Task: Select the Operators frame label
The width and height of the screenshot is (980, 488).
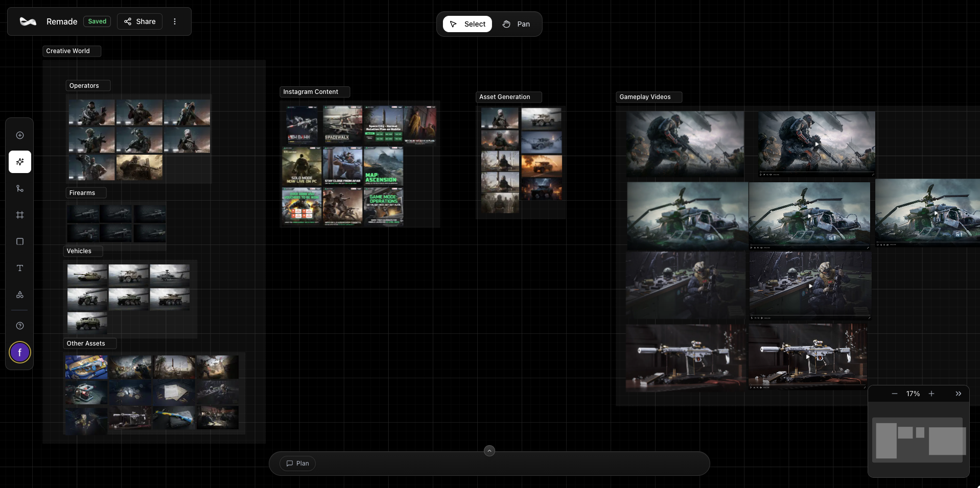Action: click(x=88, y=86)
